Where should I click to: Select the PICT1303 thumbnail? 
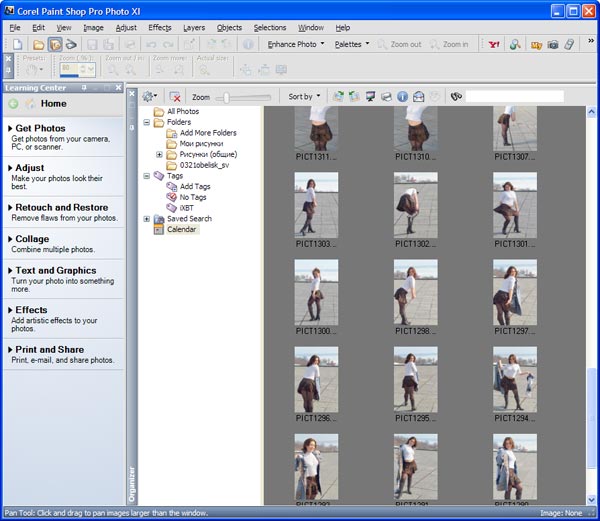[x=316, y=205]
